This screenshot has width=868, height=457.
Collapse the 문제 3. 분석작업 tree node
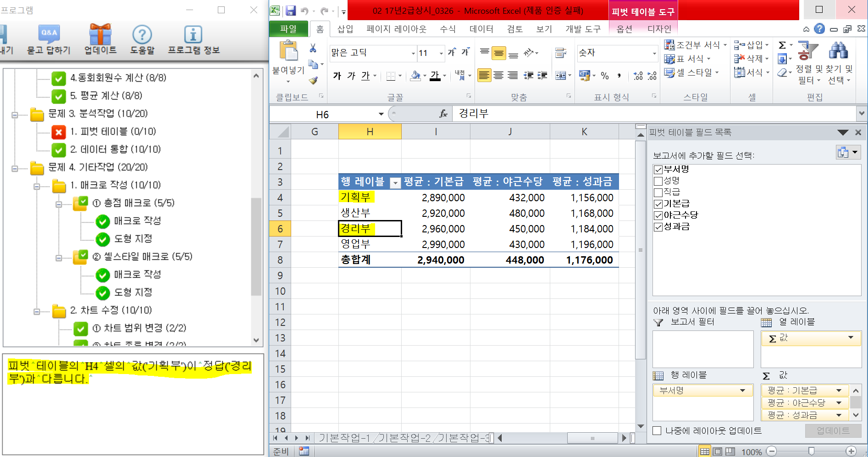pyautogui.click(x=15, y=115)
